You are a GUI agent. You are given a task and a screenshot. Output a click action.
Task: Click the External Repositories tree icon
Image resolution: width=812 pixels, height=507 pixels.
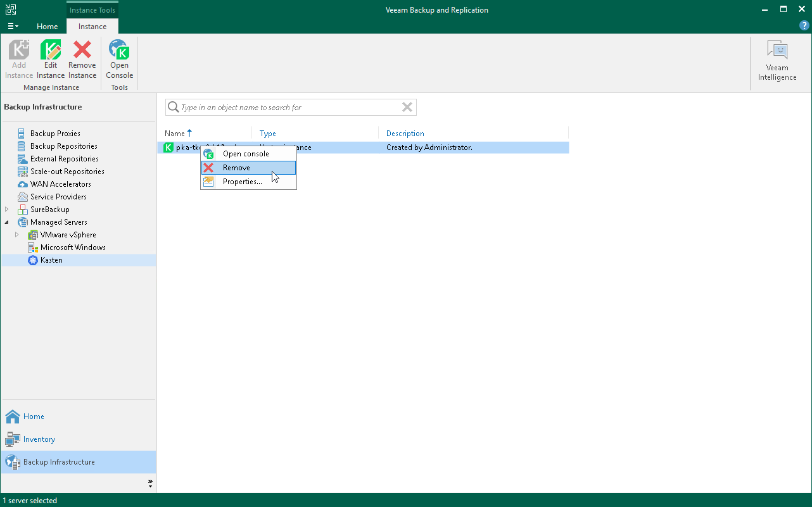click(x=23, y=159)
